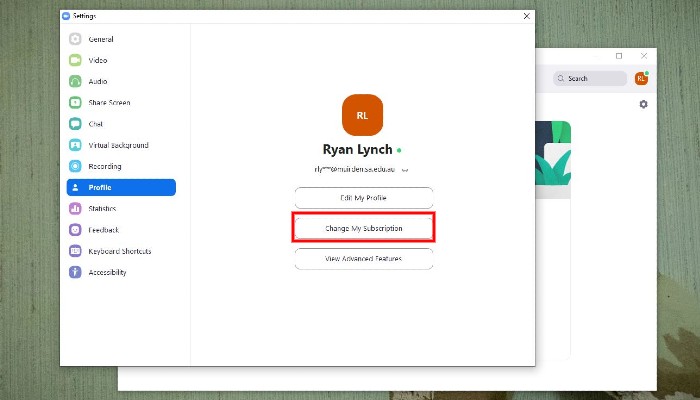Image resolution: width=700 pixels, height=400 pixels.
Task: Open Audio settings with the headphone icon
Action: pos(97,81)
